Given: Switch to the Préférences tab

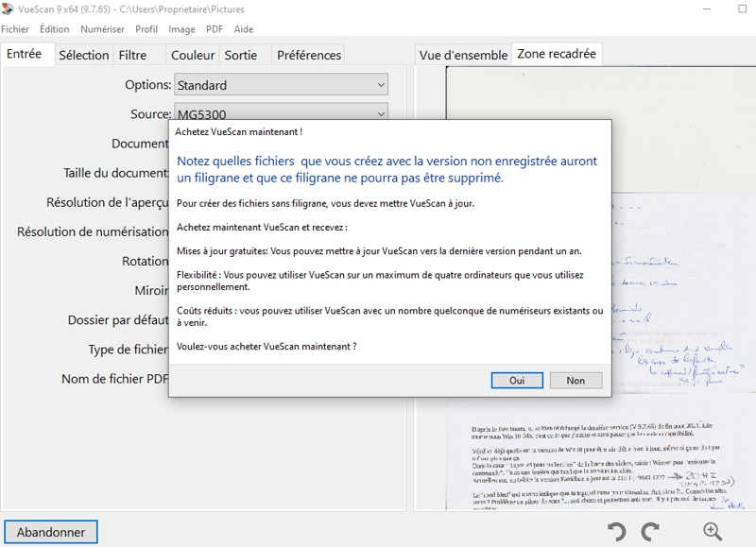Looking at the screenshot, I should click(x=309, y=55).
